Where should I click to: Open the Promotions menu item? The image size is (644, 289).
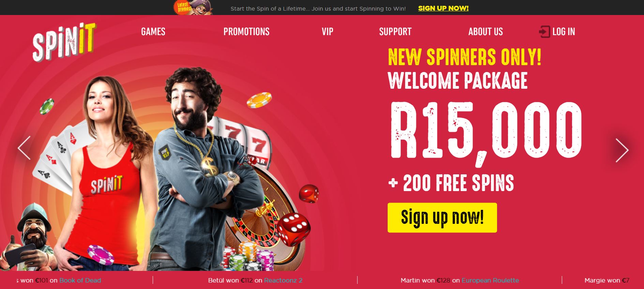(246, 32)
